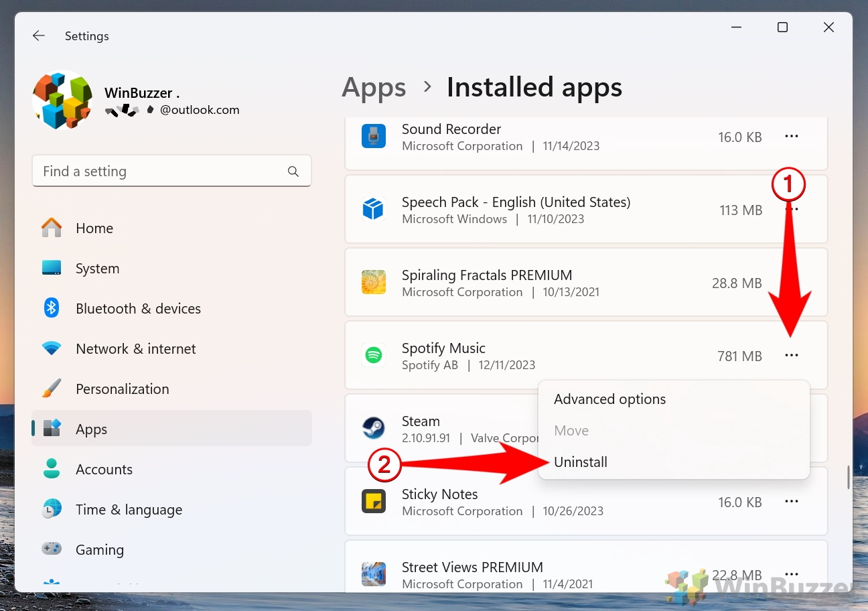Click the Find a setting search box
Image resolution: width=868 pixels, height=611 pixels.
pyautogui.click(x=171, y=172)
